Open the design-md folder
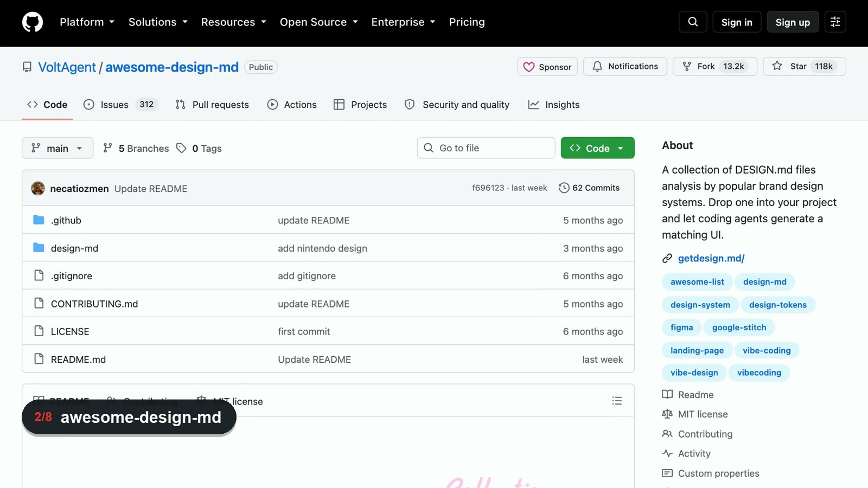 point(74,248)
